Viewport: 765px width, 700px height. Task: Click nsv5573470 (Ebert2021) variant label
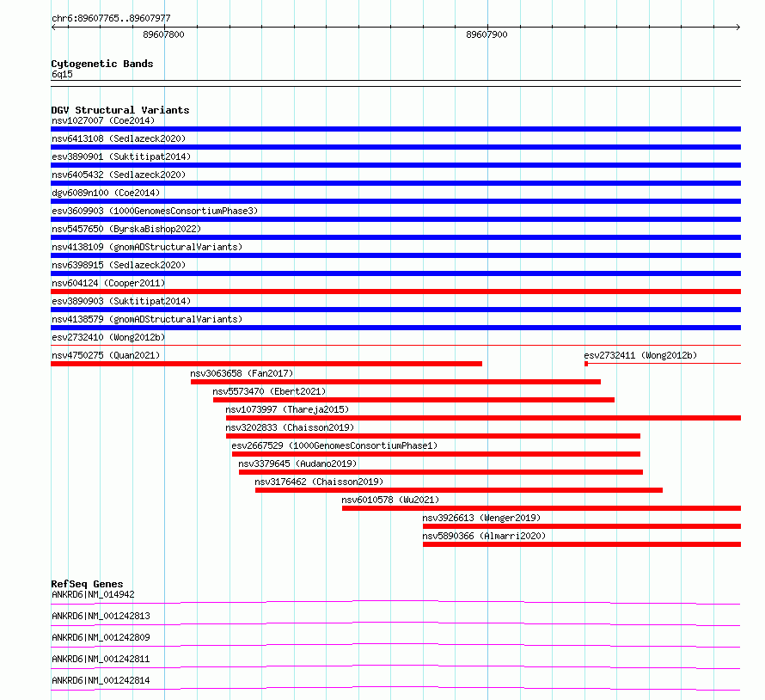269,391
